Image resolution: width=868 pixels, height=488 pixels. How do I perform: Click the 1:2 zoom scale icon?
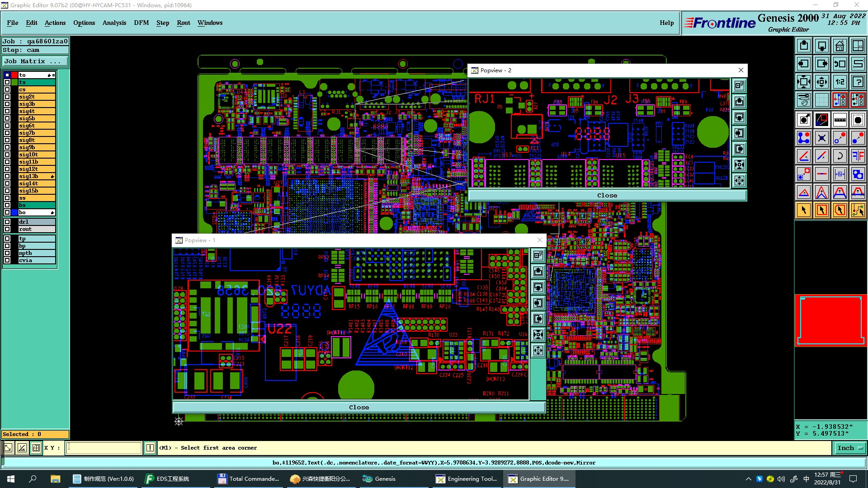840,82
